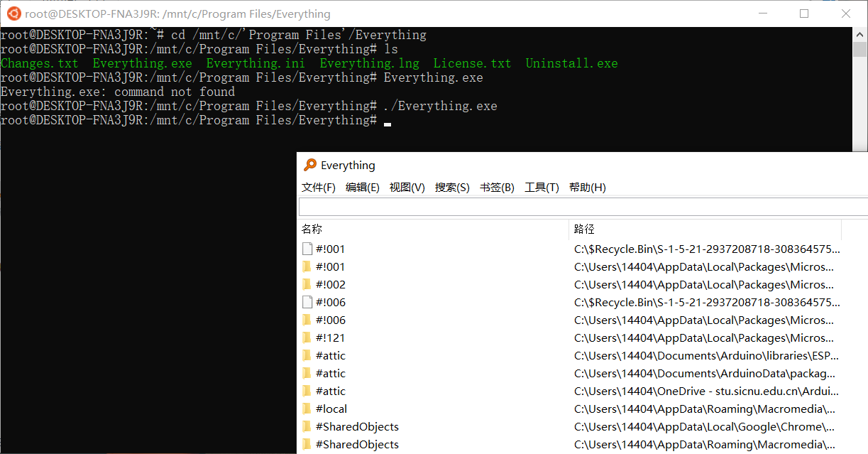Click the folder icon beside the first #SharedObjects
Screen dimensions: 868x454
point(307,426)
